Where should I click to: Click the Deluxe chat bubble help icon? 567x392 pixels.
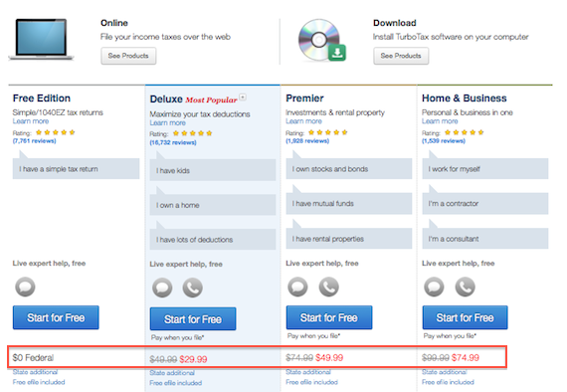point(162,288)
